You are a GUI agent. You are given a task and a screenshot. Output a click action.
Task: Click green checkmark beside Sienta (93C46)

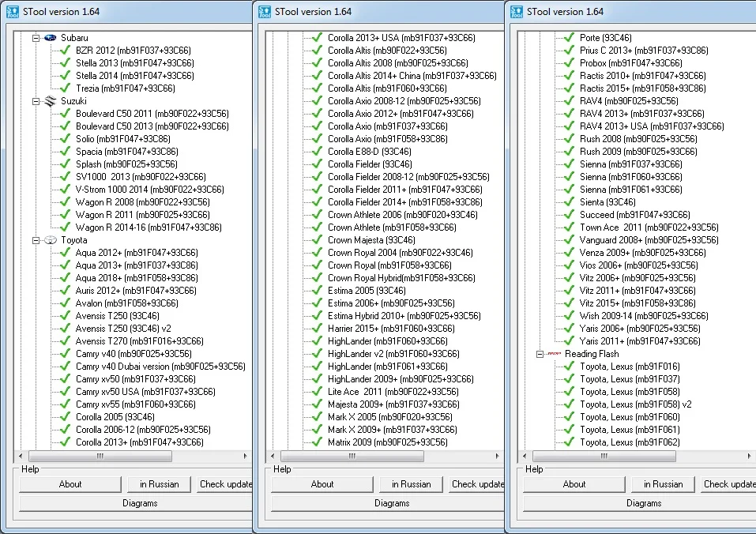tap(569, 201)
